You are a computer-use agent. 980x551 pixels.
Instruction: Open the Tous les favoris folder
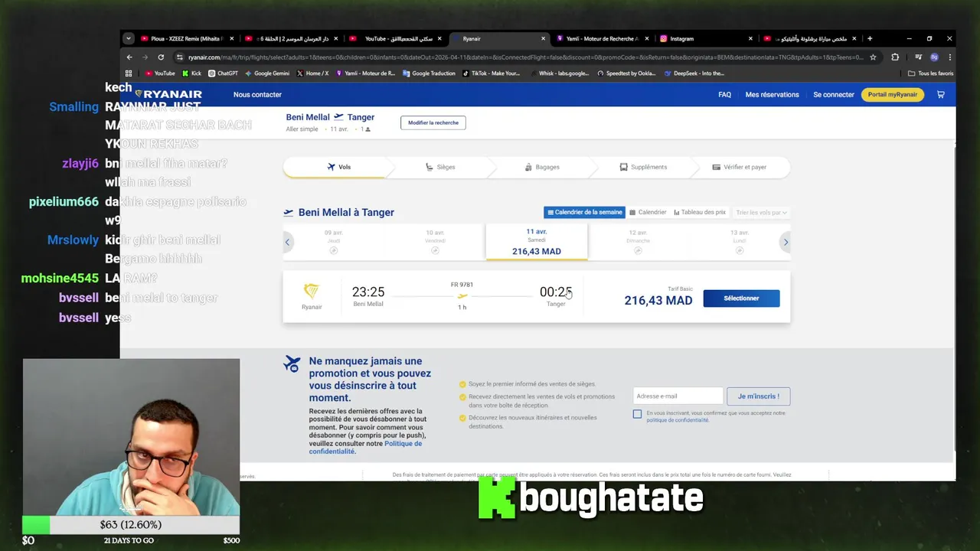[x=930, y=73]
